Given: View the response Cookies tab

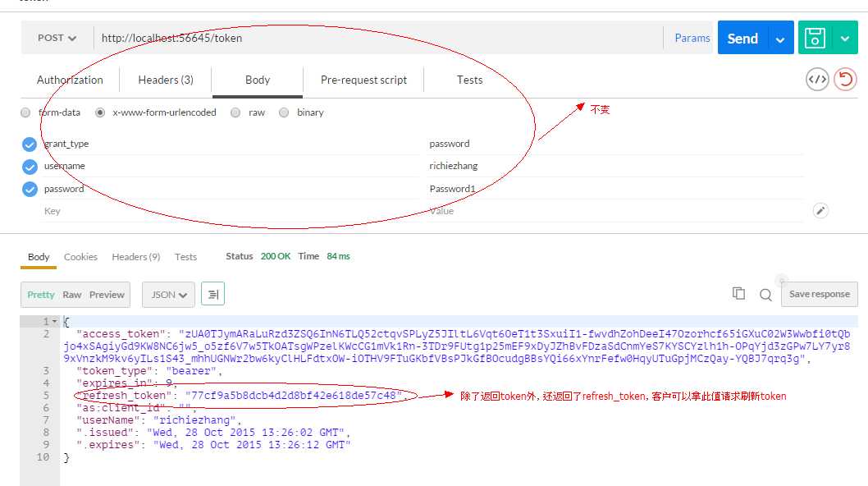Looking at the screenshot, I should pos(81,257).
